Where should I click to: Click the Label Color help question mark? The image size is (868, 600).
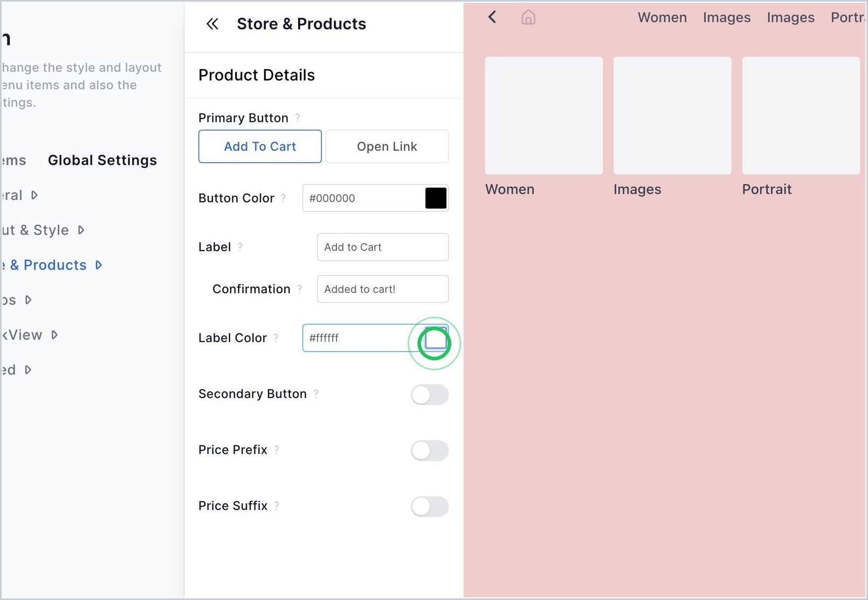[276, 337]
